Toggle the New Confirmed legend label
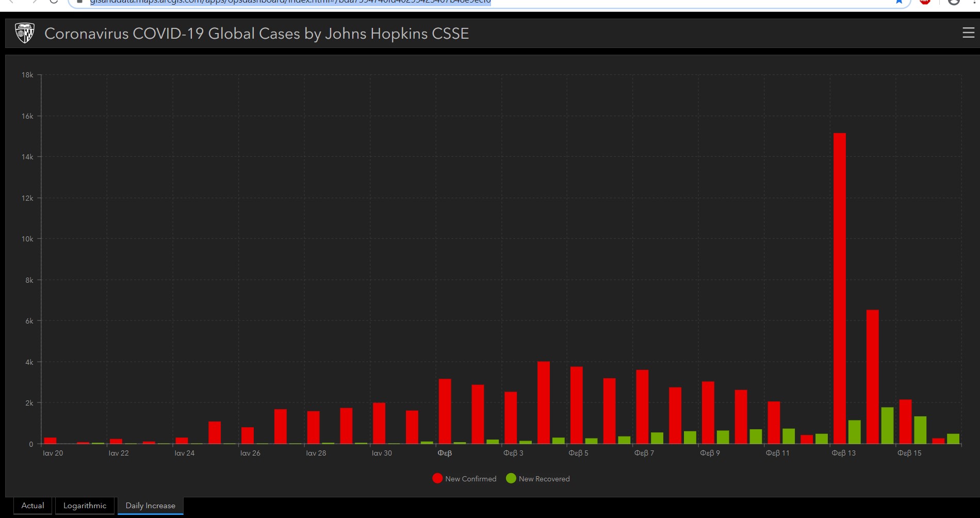 pos(470,479)
